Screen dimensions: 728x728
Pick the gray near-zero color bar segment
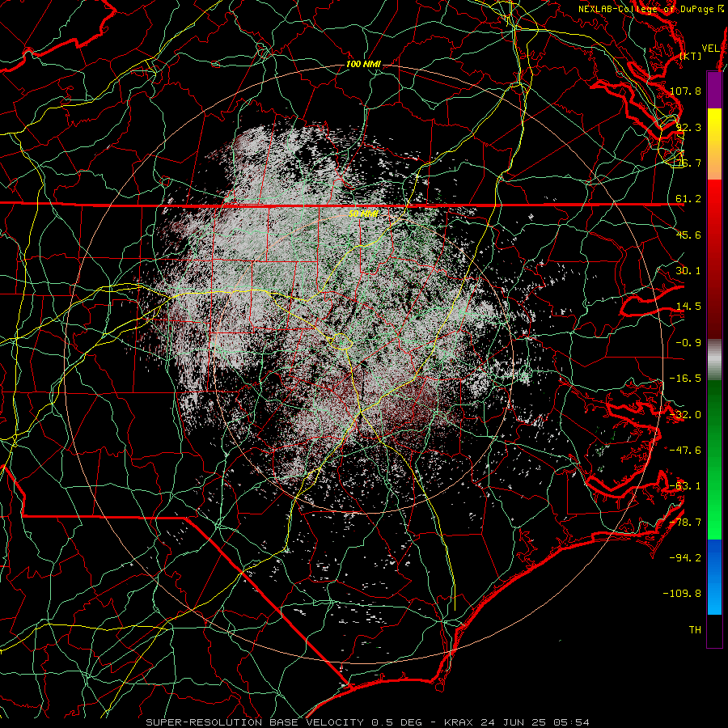714,359
